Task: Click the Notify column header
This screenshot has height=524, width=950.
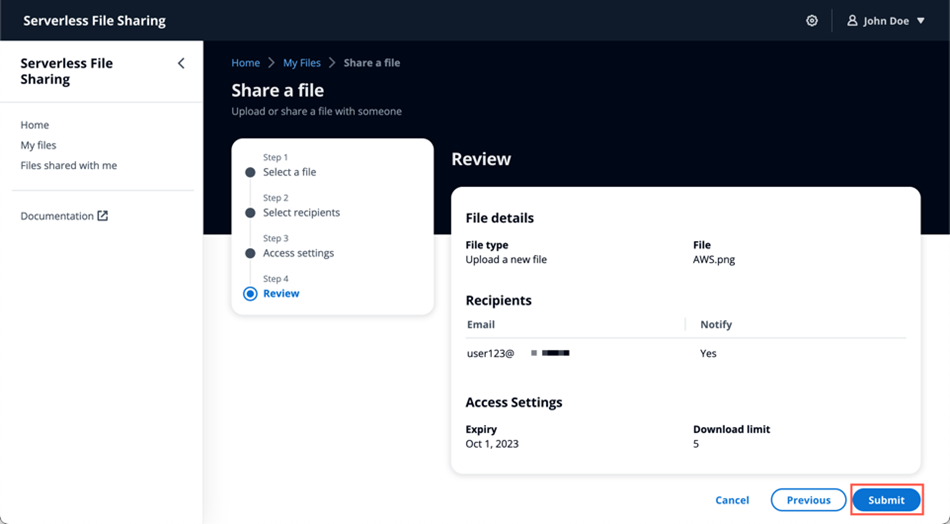Action: pos(716,324)
